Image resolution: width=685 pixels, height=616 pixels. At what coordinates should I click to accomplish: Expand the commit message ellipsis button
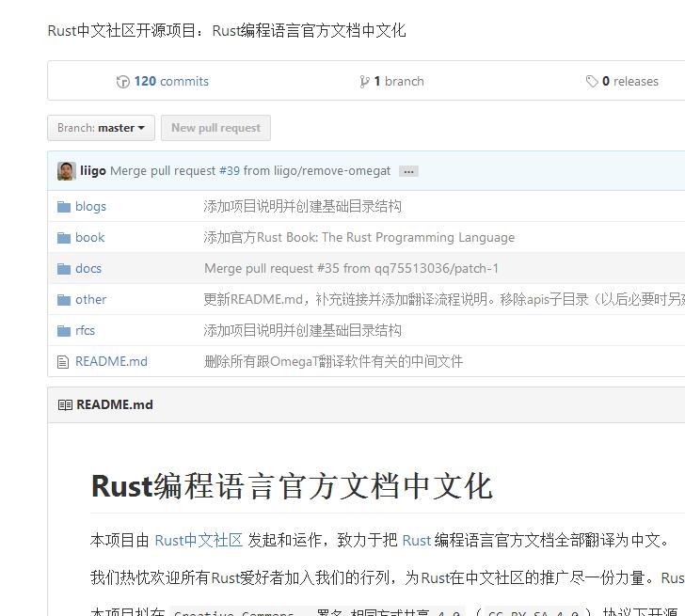point(408,171)
